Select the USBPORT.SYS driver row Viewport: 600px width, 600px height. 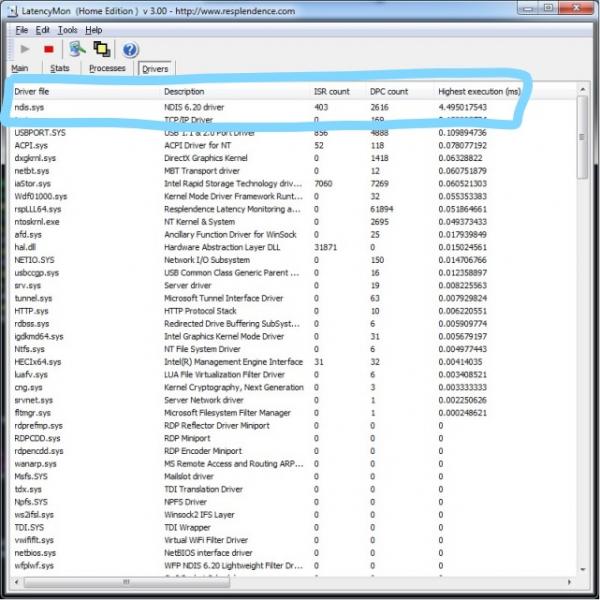293,133
